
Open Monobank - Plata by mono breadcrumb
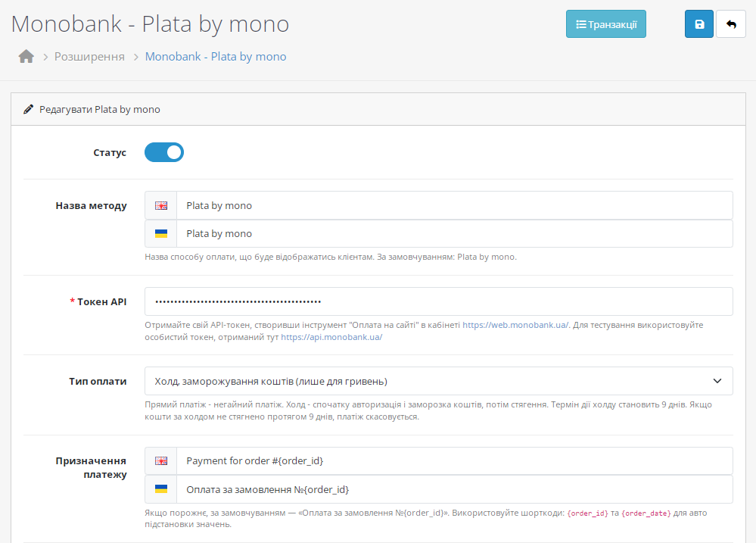216,57
